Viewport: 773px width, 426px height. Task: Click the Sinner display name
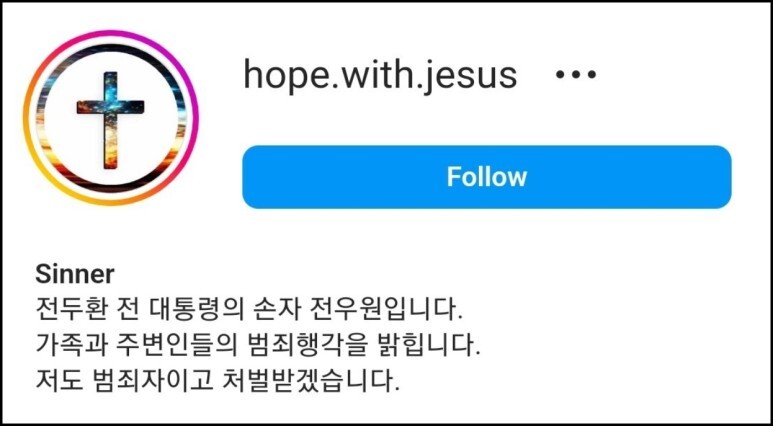point(75,274)
